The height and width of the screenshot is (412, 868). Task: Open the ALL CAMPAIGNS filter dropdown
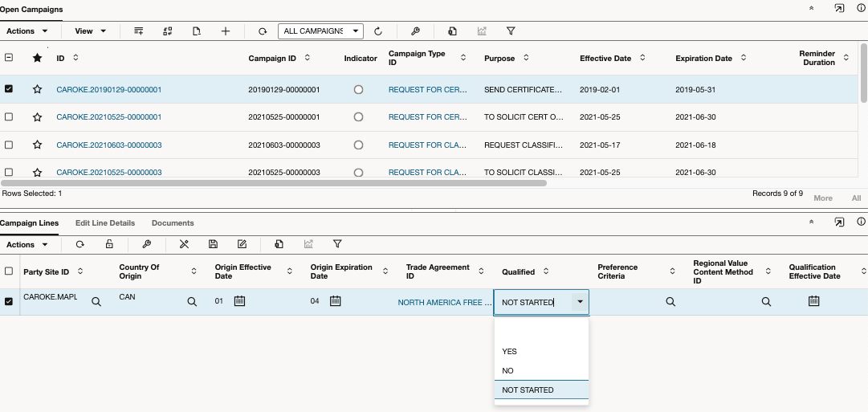[320, 31]
